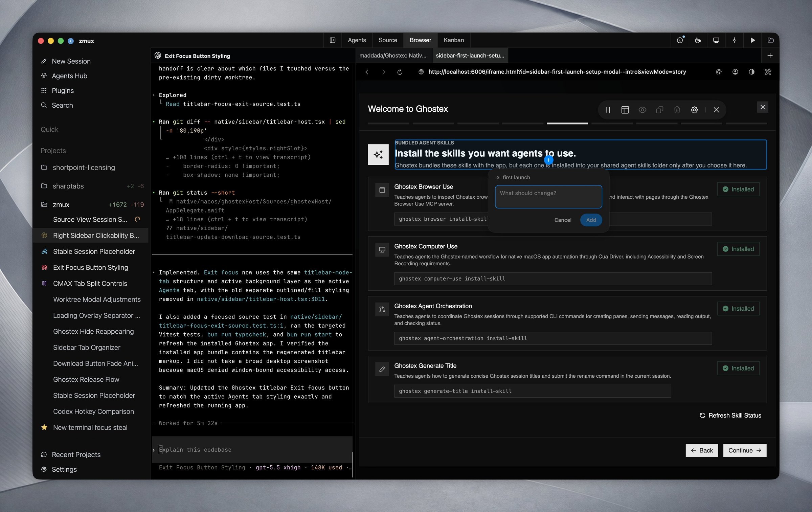
Task: Toggle annotation visibility eye icon
Action: [x=642, y=110]
